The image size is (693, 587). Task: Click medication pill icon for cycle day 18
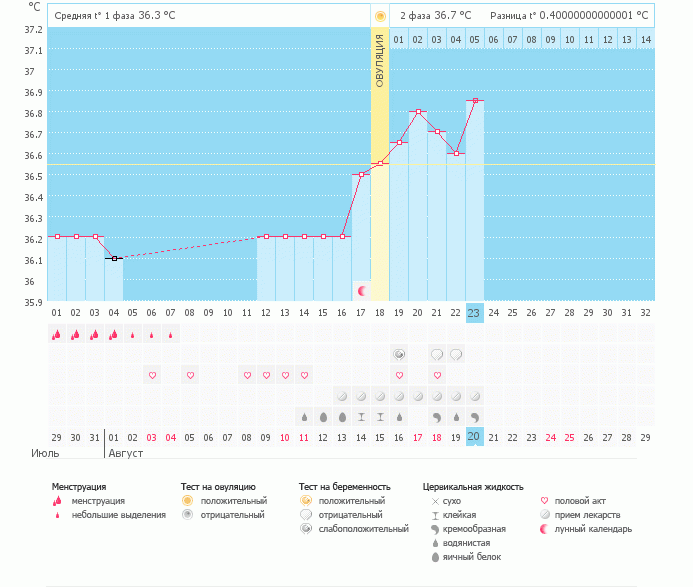click(x=380, y=396)
